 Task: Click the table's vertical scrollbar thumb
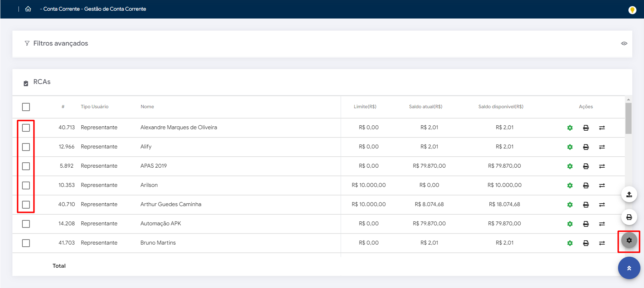[x=628, y=118]
